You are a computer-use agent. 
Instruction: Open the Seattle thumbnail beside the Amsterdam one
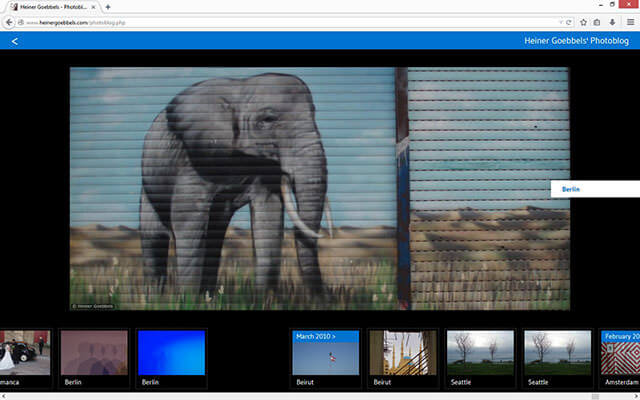[x=558, y=353]
